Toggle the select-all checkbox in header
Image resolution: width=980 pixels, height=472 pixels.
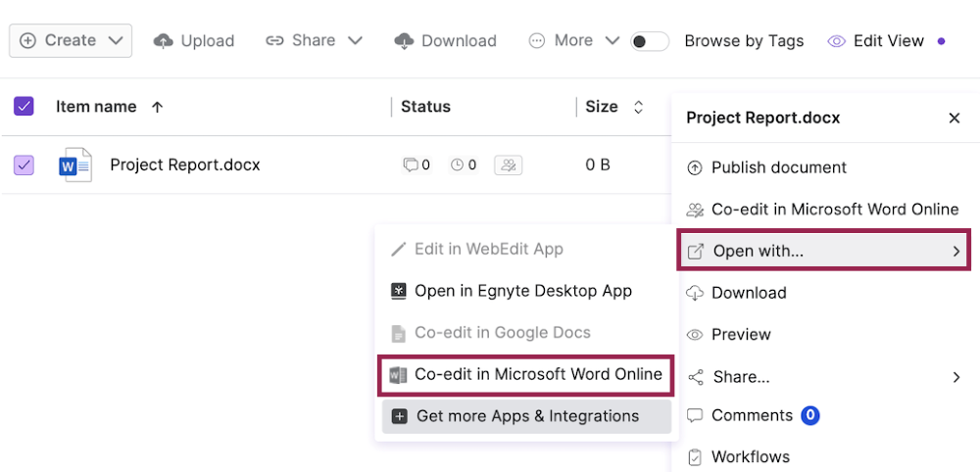coord(24,107)
